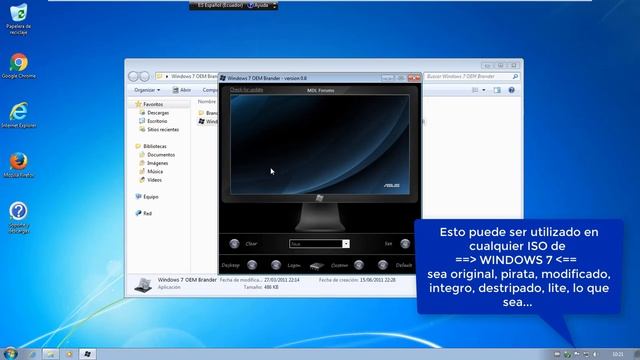Screen dimensions: 640x360
Task: Click the Abrir toolbar button in Explorer
Action: (x=182, y=90)
